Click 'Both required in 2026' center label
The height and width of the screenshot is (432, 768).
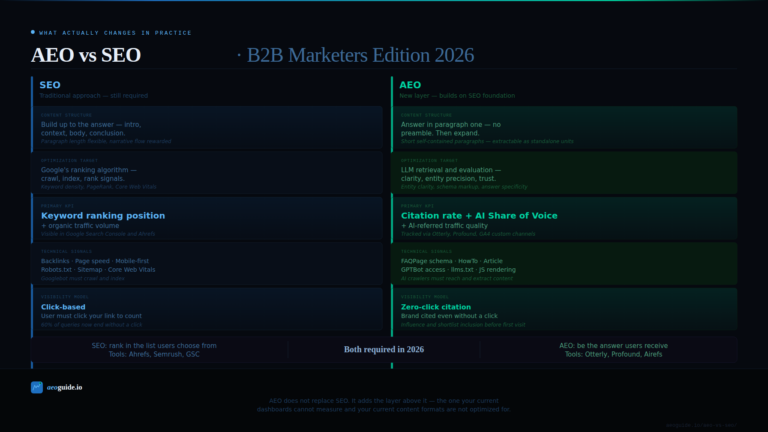pyautogui.click(x=384, y=349)
